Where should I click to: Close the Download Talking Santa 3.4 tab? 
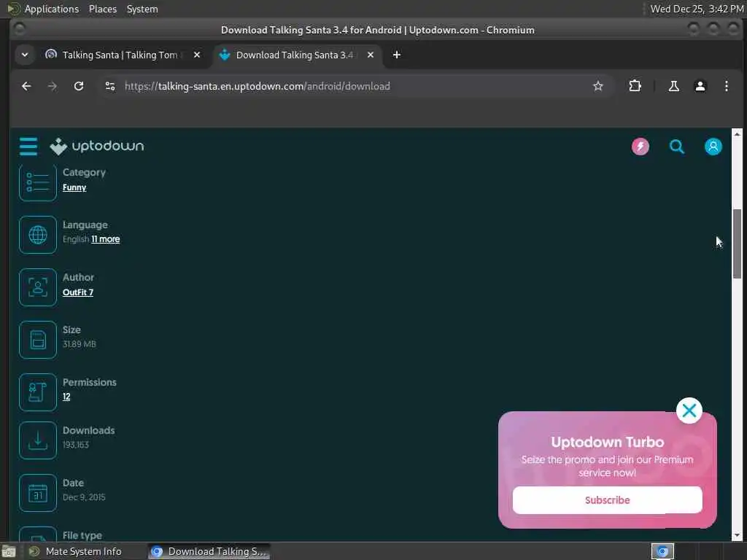tap(370, 55)
